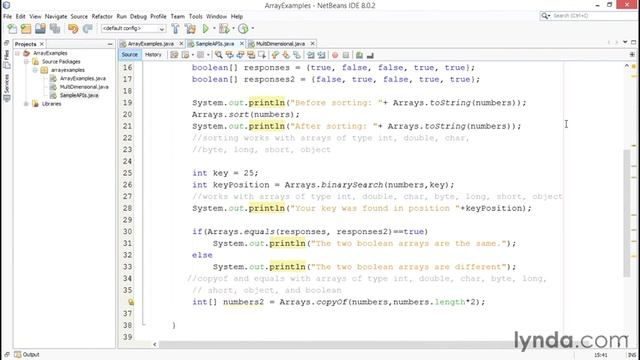The width and height of the screenshot is (640, 360).
Task: Switch the editor to History view
Action: pyautogui.click(x=153, y=55)
